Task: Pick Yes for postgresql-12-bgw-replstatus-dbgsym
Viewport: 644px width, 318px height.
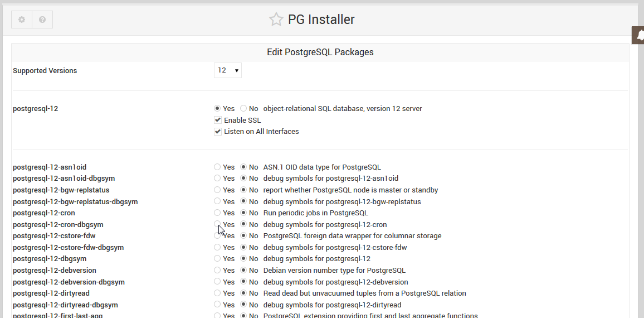Action: (x=217, y=201)
